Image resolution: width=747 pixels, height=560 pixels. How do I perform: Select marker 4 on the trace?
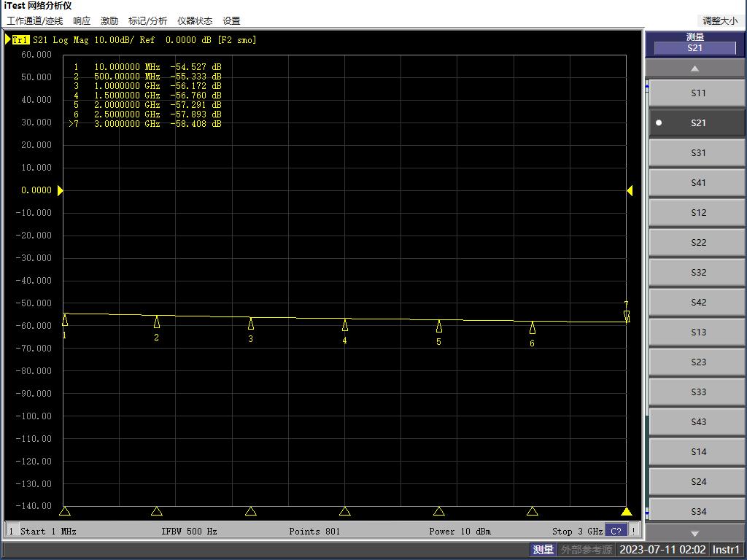click(x=345, y=325)
